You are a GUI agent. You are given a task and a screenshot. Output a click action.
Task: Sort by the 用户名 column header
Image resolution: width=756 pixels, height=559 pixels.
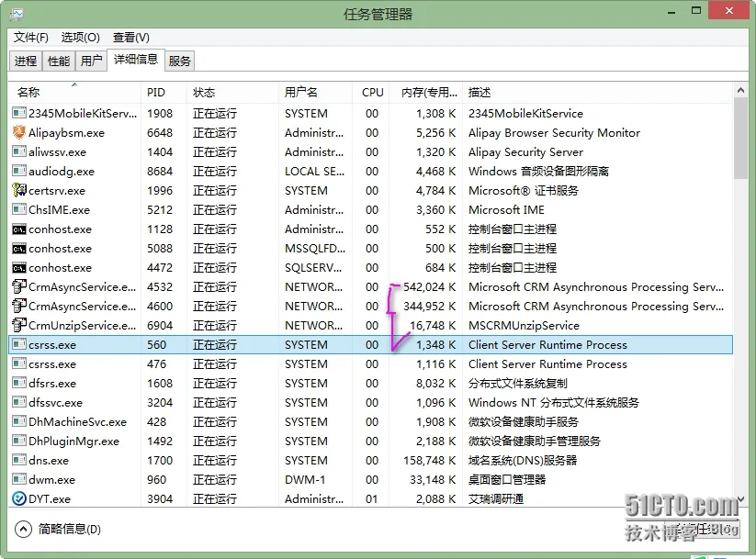(315, 93)
